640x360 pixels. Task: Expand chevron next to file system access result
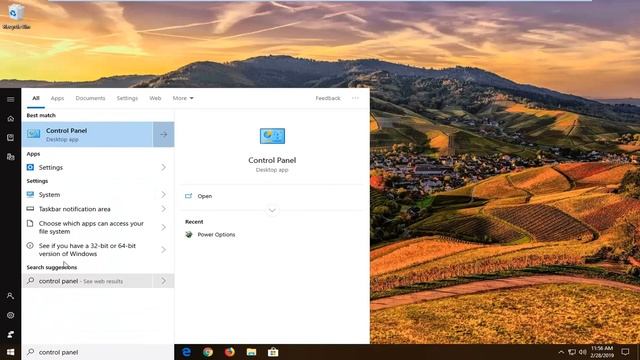click(x=164, y=227)
